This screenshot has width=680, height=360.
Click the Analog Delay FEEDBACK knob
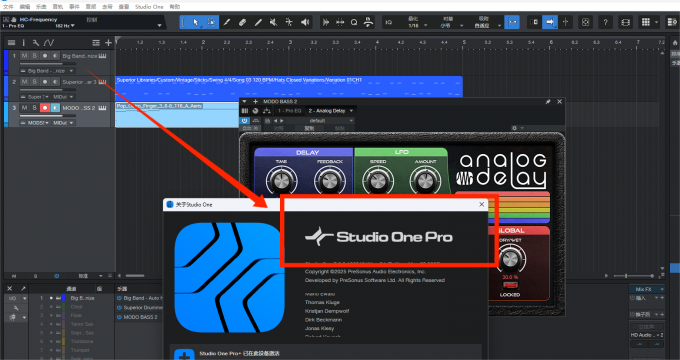click(330, 180)
